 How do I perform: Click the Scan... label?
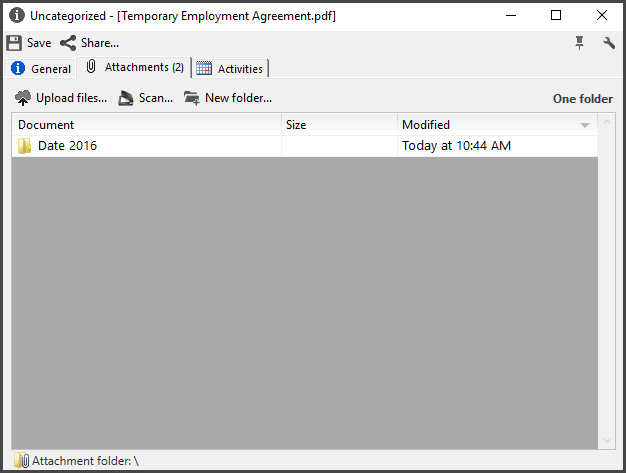[156, 98]
